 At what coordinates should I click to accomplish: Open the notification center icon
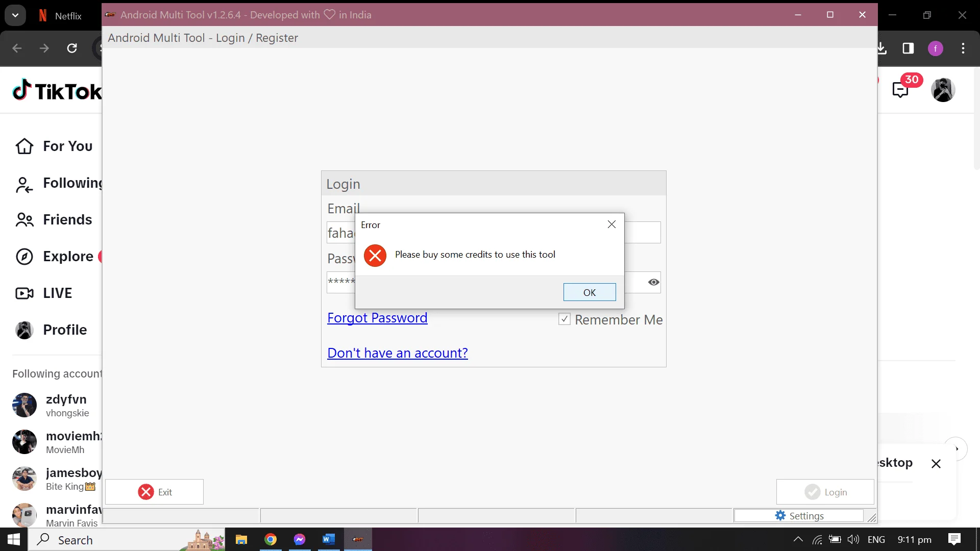point(954,539)
